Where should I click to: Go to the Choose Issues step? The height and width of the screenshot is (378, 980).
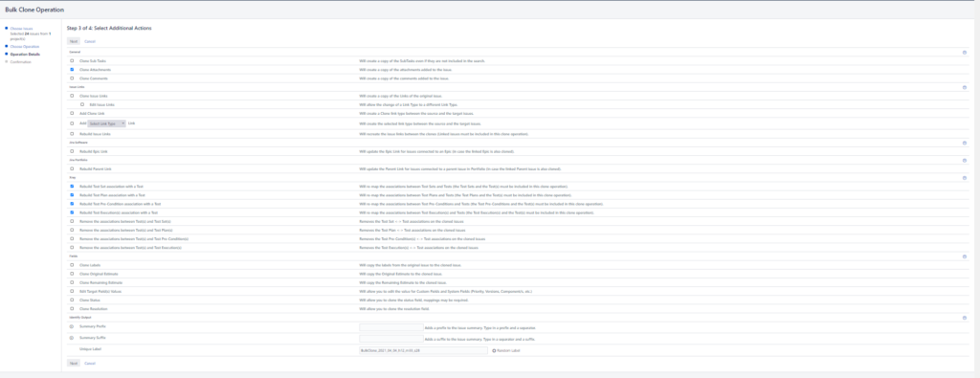pyautogui.click(x=22, y=28)
